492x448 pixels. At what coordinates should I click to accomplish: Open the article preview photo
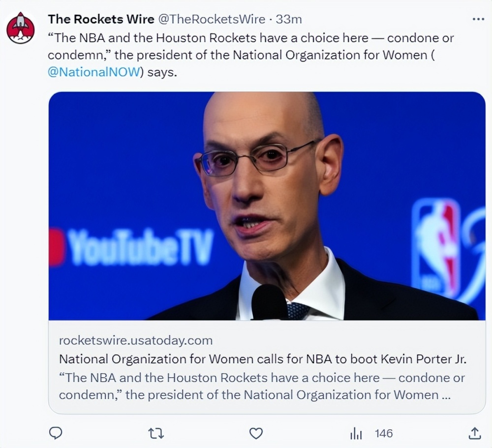click(x=267, y=206)
